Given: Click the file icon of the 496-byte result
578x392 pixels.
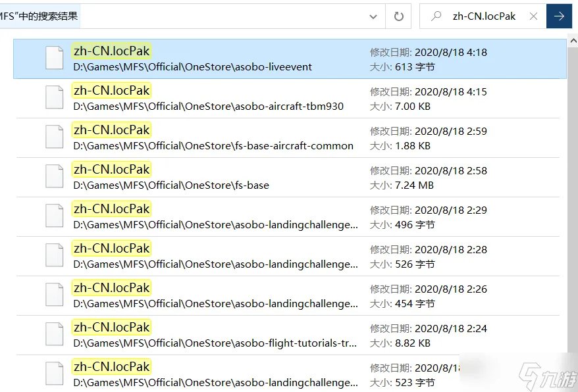Looking at the screenshot, I should 55,216.
